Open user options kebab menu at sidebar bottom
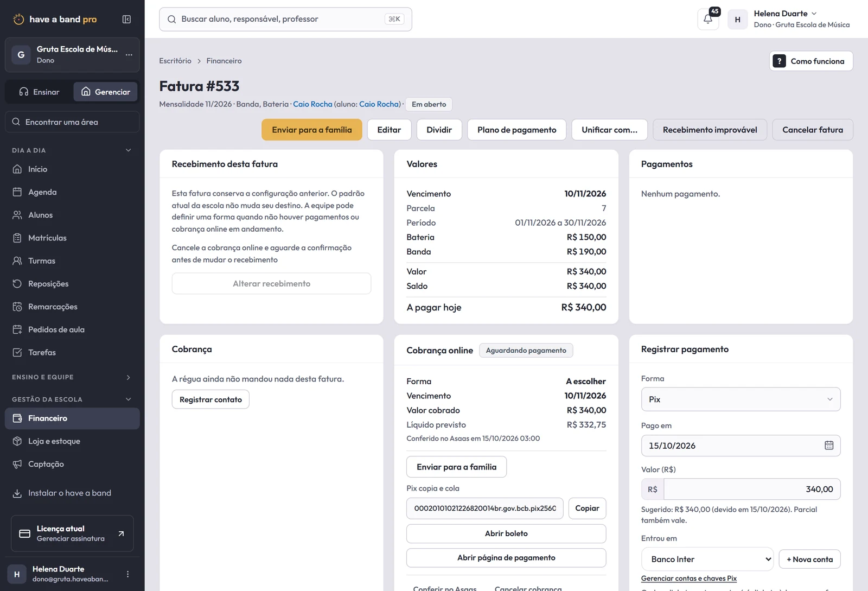This screenshot has width=868, height=591. [x=127, y=574]
